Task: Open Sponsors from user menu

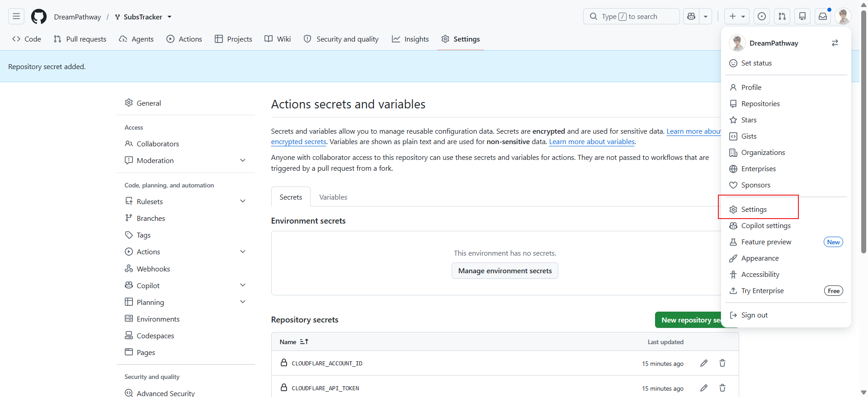Action: [x=786, y=185]
